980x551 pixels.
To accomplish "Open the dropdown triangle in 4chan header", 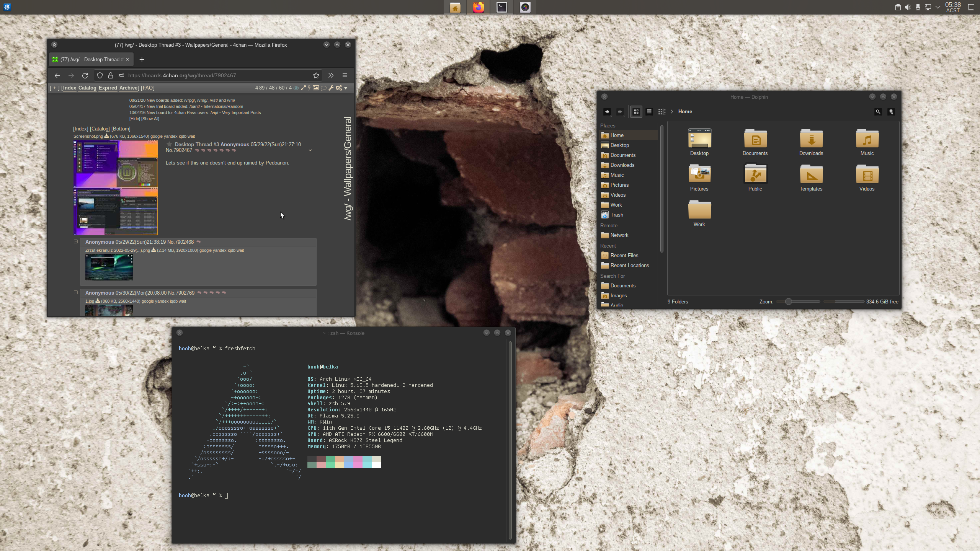I will pos(346,88).
